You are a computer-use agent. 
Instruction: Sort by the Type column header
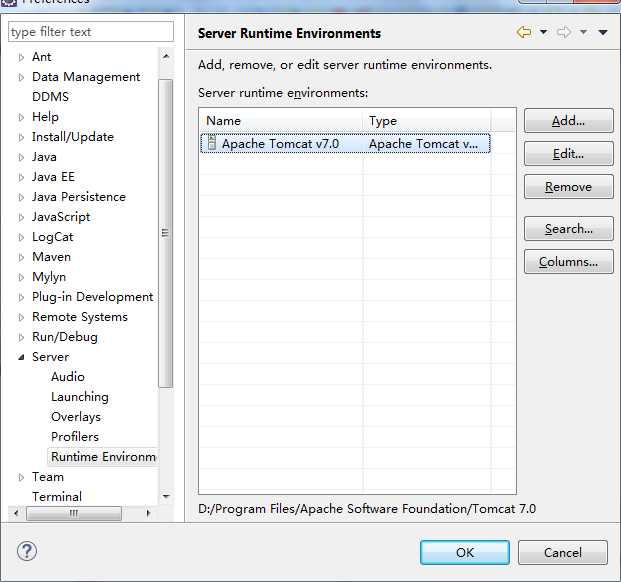(x=427, y=120)
